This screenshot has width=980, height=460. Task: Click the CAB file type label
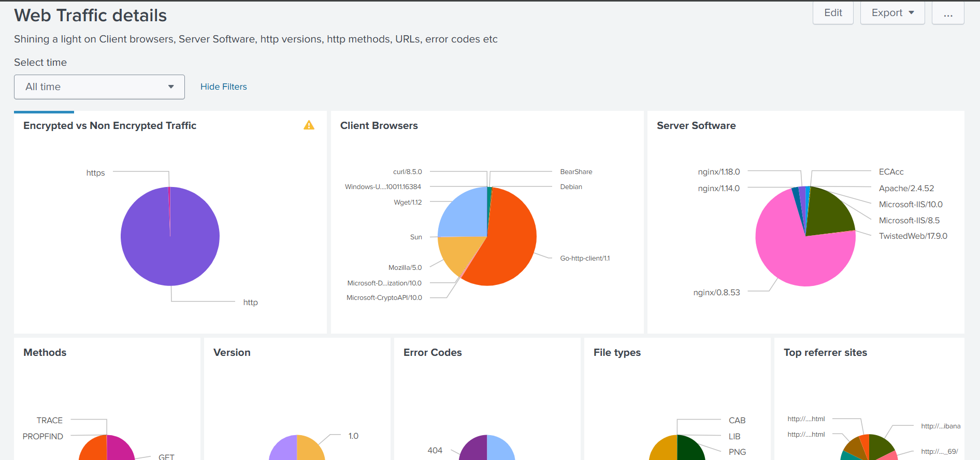coord(737,421)
